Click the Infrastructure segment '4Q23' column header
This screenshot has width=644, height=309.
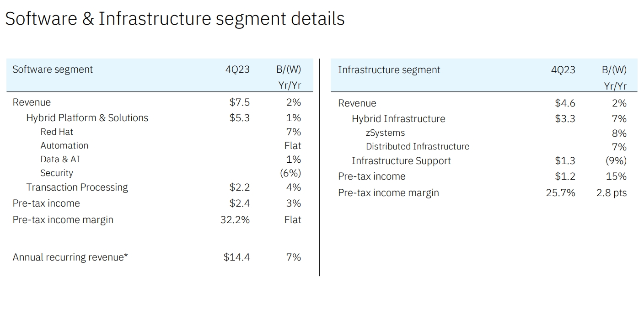tap(563, 70)
